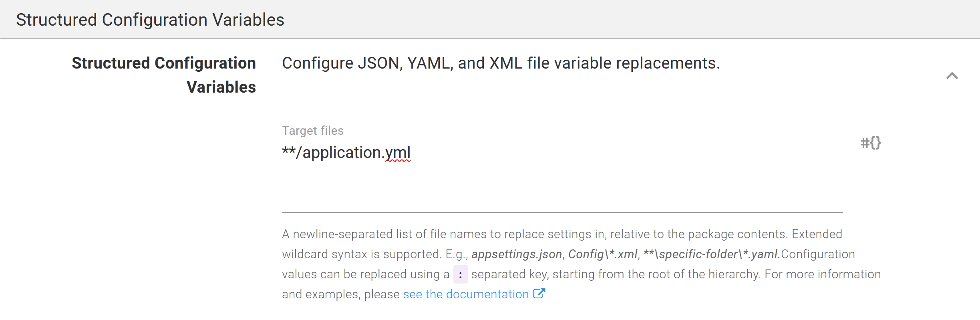Click the phrase "wildcard syntax is supported"

[x=361, y=254]
